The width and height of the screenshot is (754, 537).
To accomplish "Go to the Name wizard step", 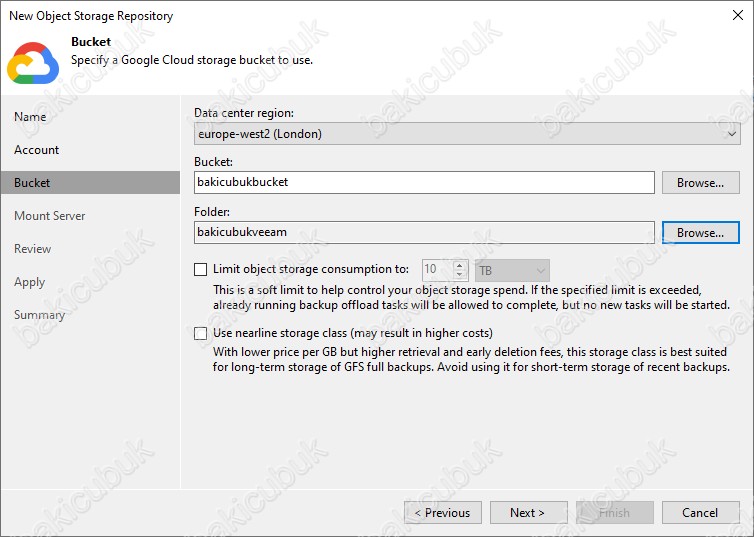I will (30, 117).
